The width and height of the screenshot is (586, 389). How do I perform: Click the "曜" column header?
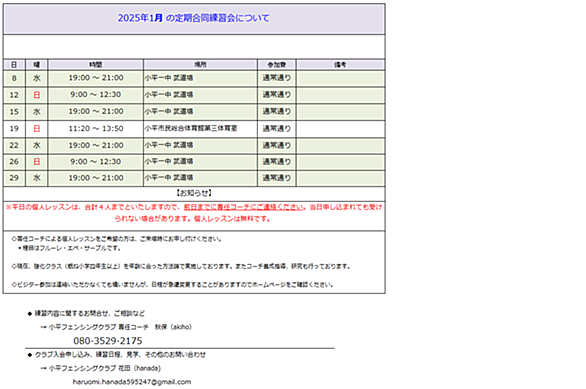[37, 65]
